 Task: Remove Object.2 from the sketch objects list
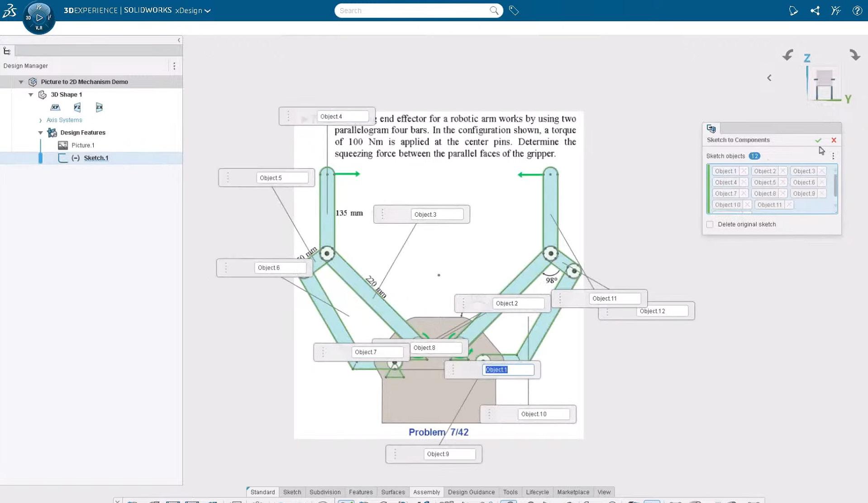click(x=783, y=171)
